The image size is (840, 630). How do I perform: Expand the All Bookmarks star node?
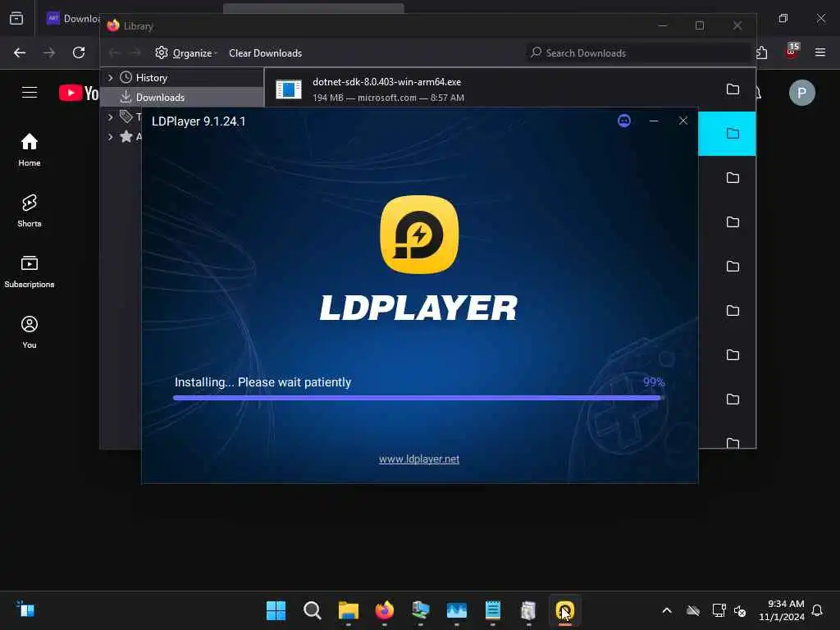point(111,137)
